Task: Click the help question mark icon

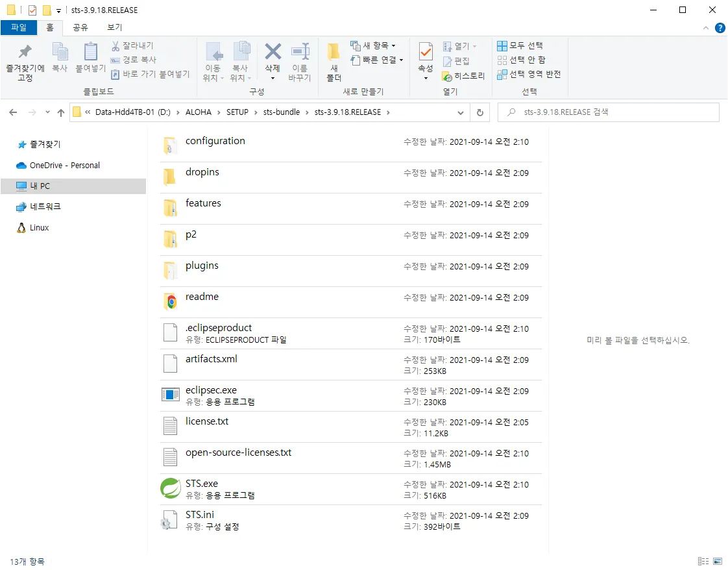Action: point(720,28)
